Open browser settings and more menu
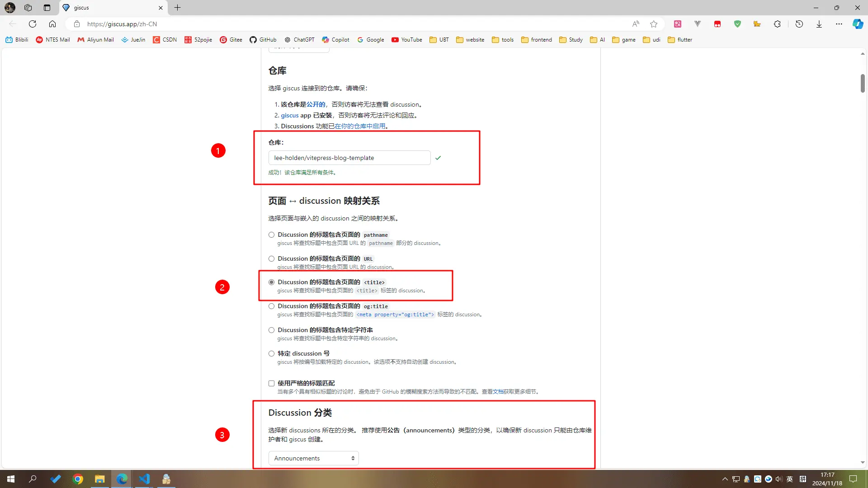 tap(839, 24)
